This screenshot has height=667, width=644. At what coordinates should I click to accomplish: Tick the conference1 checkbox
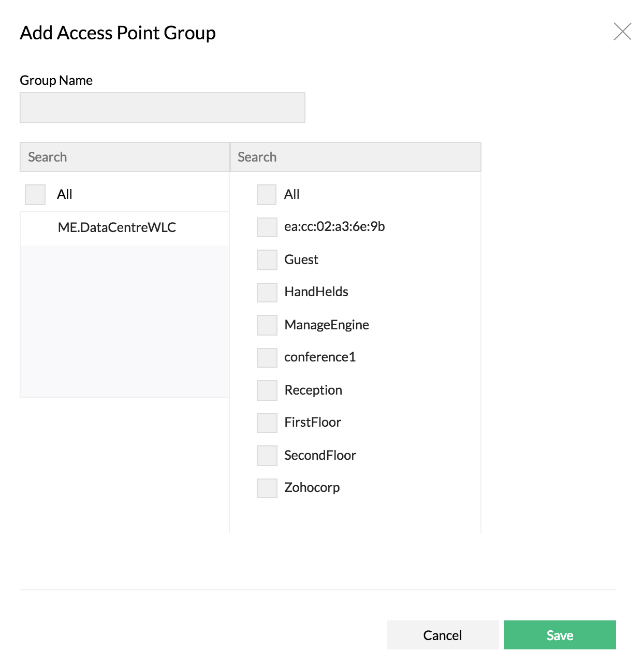point(267,357)
